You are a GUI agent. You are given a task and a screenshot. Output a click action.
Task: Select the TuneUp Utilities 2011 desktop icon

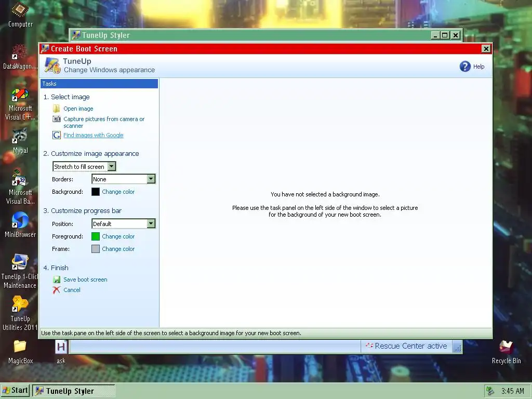pos(20,304)
